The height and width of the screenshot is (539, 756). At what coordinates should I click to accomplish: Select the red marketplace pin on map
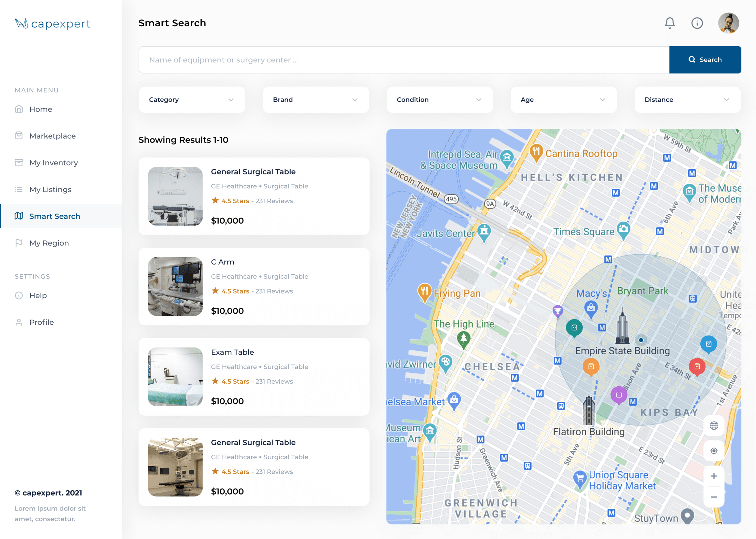[x=697, y=366]
